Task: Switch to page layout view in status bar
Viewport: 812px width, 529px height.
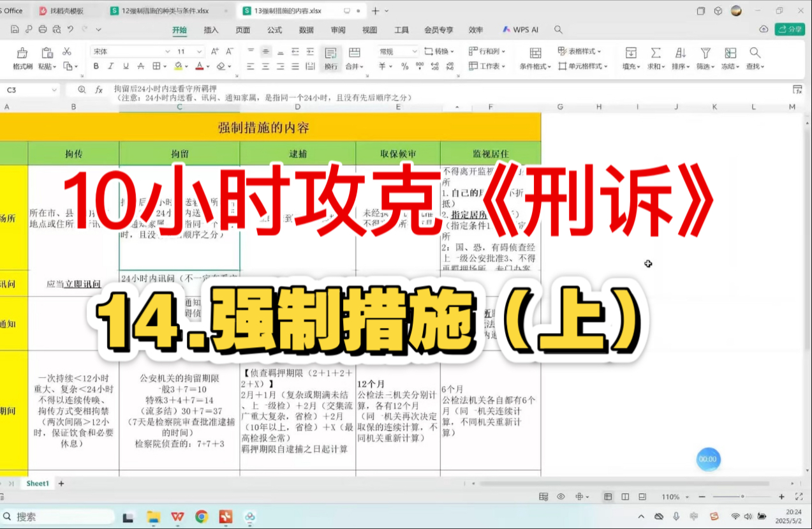Action: (x=625, y=496)
